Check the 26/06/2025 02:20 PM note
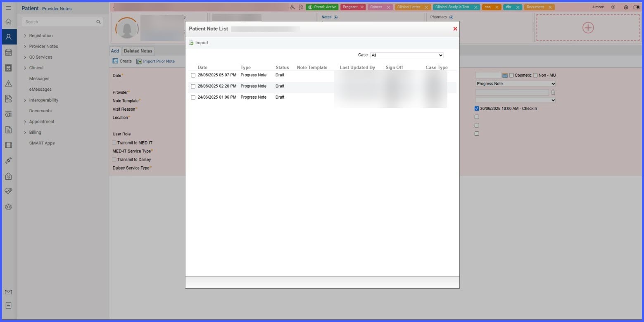The image size is (644, 322). (x=193, y=86)
